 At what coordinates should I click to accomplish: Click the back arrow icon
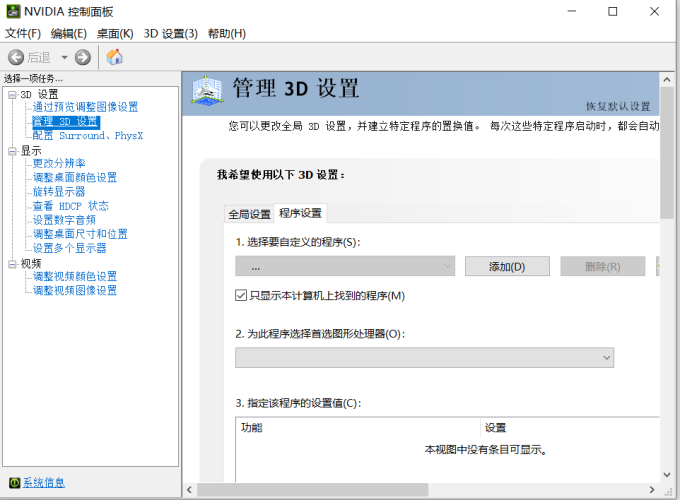coord(16,57)
